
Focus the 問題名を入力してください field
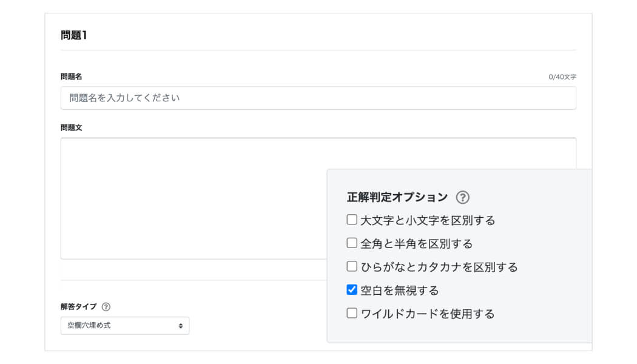[x=318, y=98]
